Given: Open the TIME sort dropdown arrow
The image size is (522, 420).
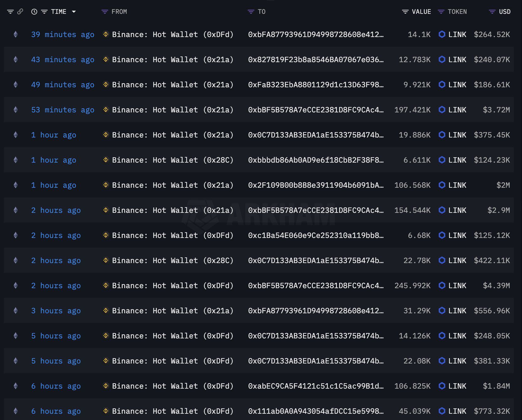Looking at the screenshot, I should pyautogui.click(x=74, y=12).
